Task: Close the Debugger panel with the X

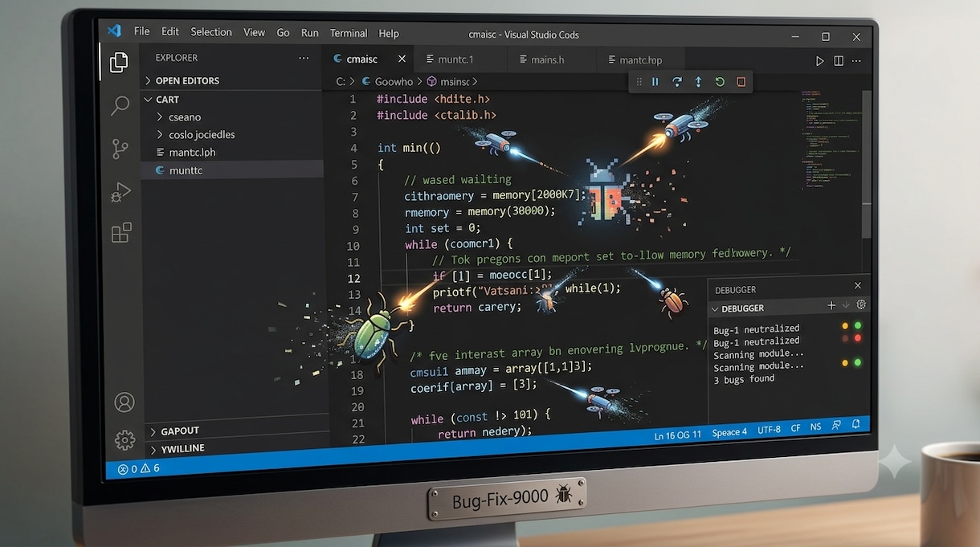Action: (857, 285)
